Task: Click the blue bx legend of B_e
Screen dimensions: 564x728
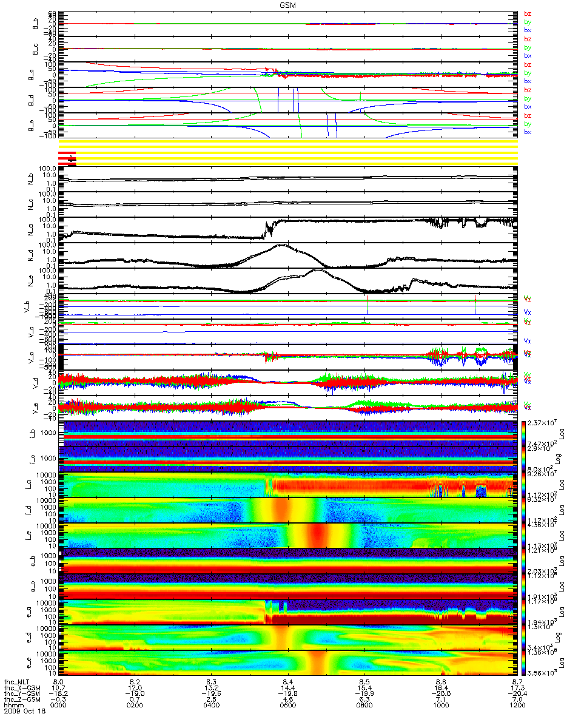Action: point(527,132)
